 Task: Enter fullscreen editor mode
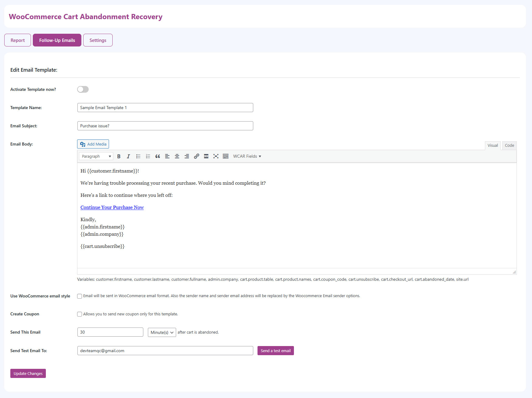[x=216, y=156]
